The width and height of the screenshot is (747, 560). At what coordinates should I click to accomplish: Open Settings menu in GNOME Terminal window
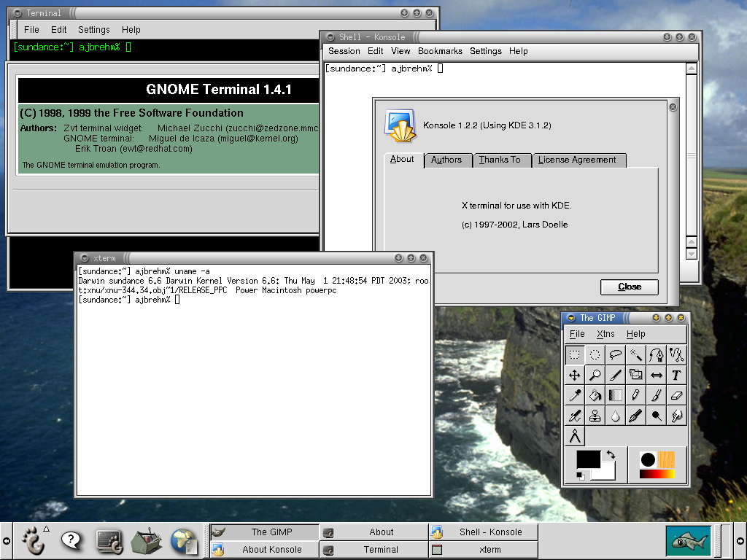tap(94, 29)
